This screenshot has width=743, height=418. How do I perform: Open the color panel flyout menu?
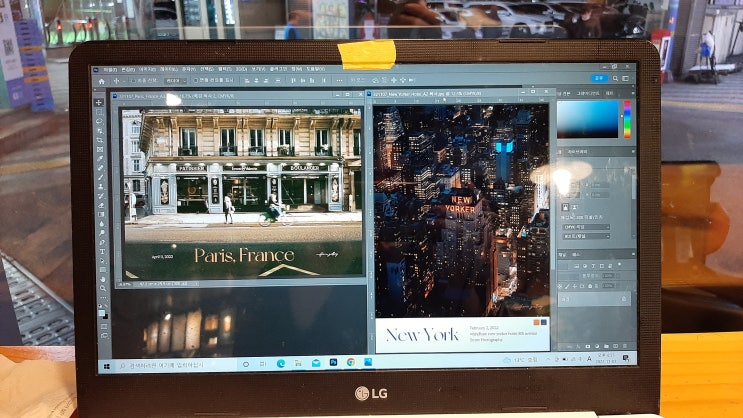click(632, 94)
